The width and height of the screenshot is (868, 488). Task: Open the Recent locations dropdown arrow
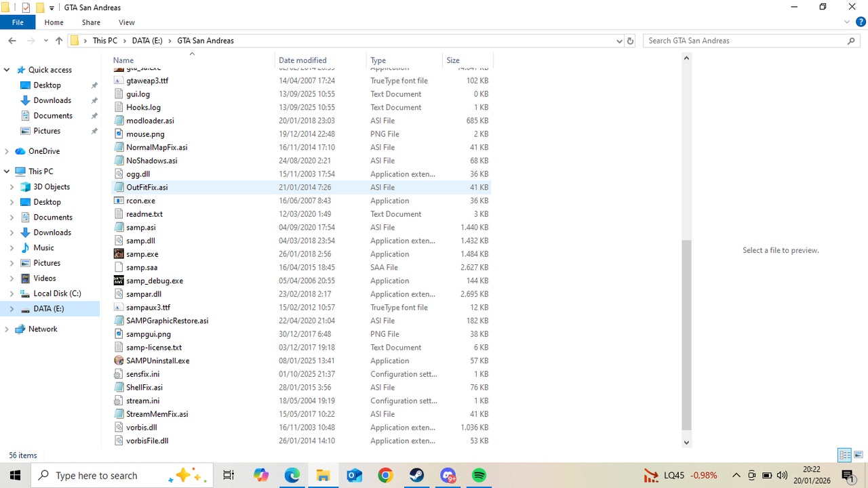pos(46,41)
